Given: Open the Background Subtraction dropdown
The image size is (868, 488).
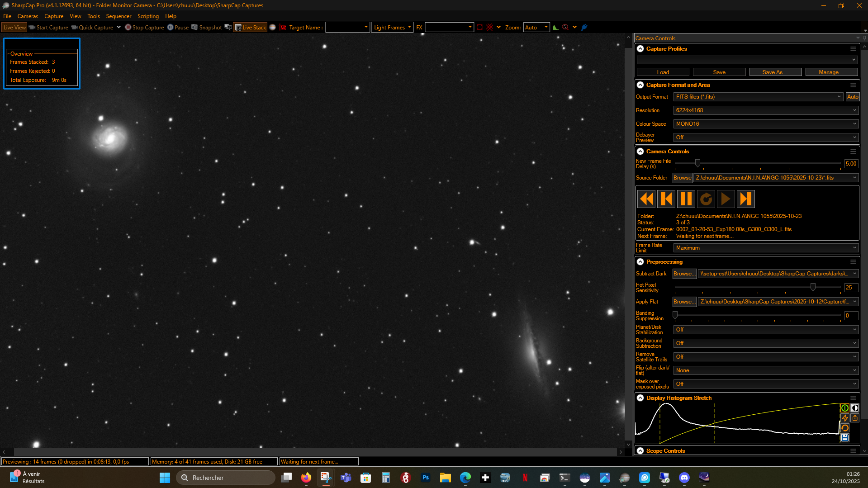Looking at the screenshot, I should pyautogui.click(x=765, y=343).
